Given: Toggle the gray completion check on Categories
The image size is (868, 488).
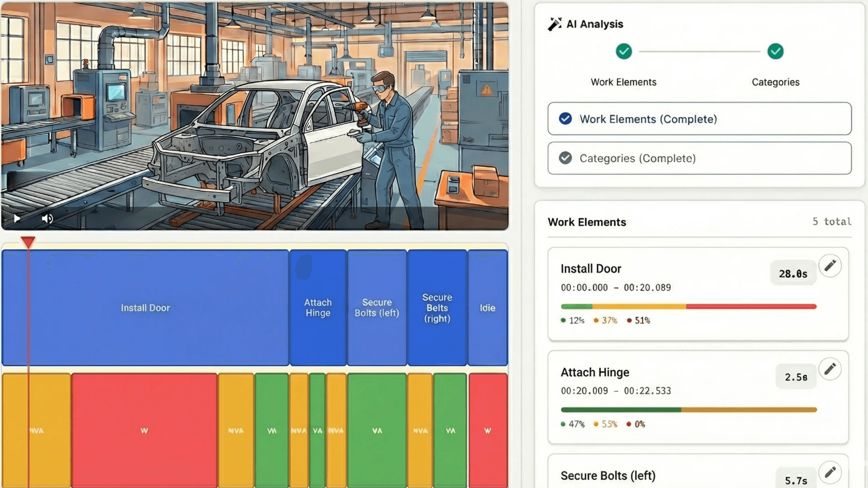Looking at the screenshot, I should pyautogui.click(x=565, y=158).
